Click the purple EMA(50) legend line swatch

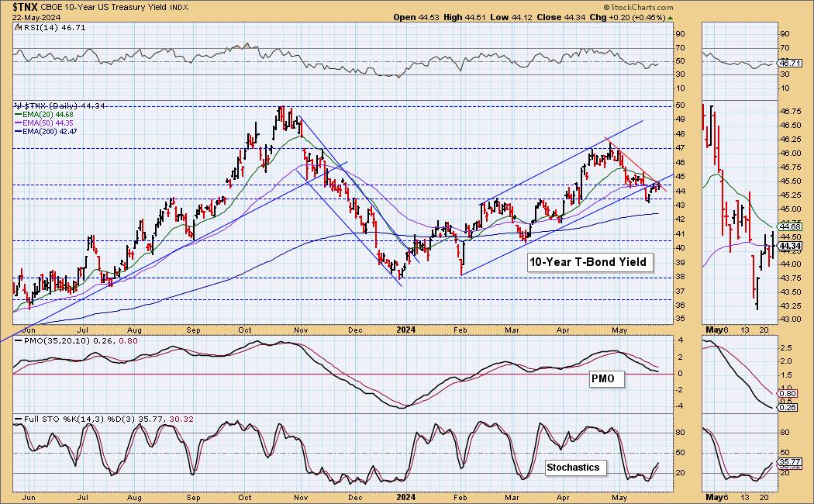tap(18, 123)
